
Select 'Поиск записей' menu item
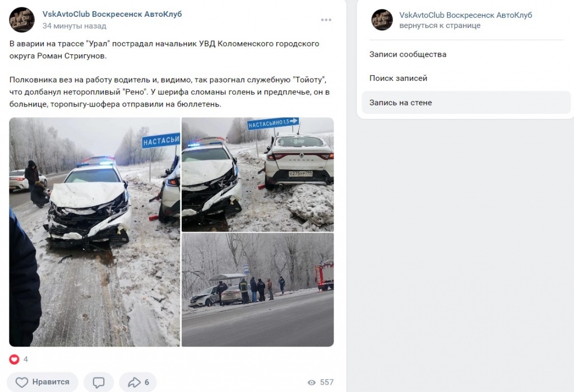point(399,78)
